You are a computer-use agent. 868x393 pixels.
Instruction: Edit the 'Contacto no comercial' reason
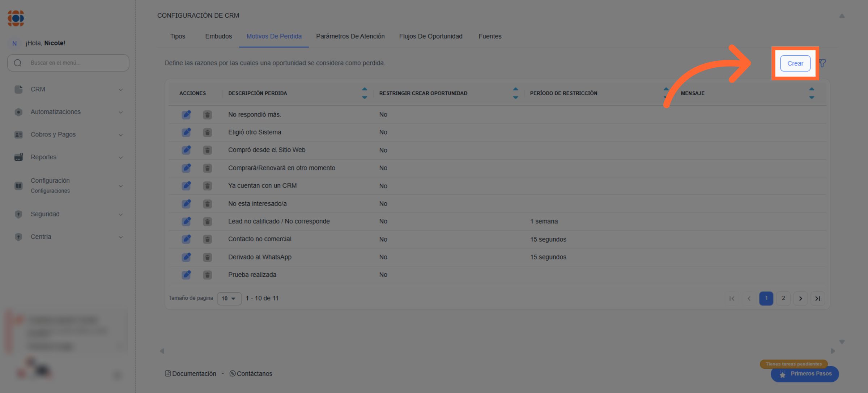pos(186,239)
